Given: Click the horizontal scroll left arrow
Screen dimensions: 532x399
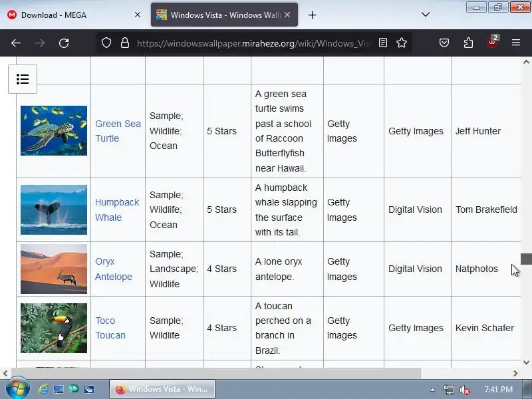Looking at the screenshot, I should pyautogui.click(x=5, y=374).
